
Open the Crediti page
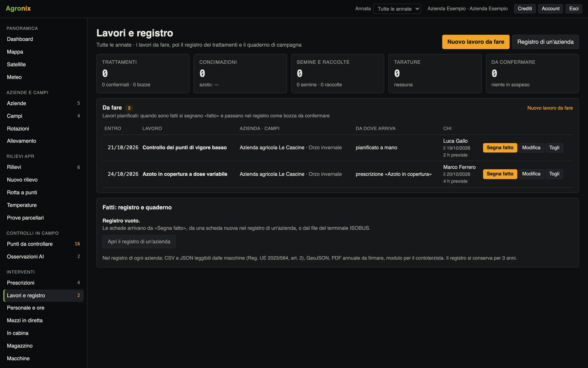tap(525, 9)
